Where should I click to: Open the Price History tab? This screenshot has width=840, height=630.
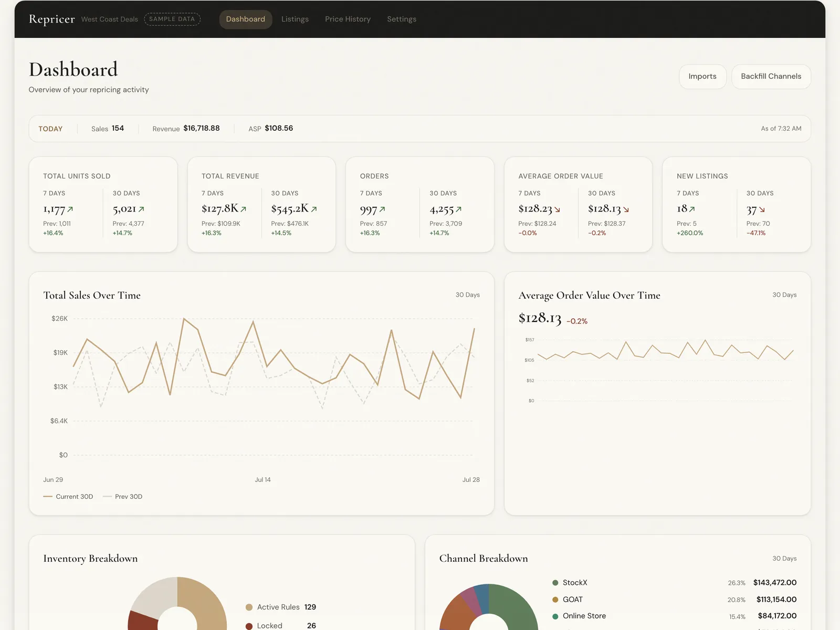point(348,19)
